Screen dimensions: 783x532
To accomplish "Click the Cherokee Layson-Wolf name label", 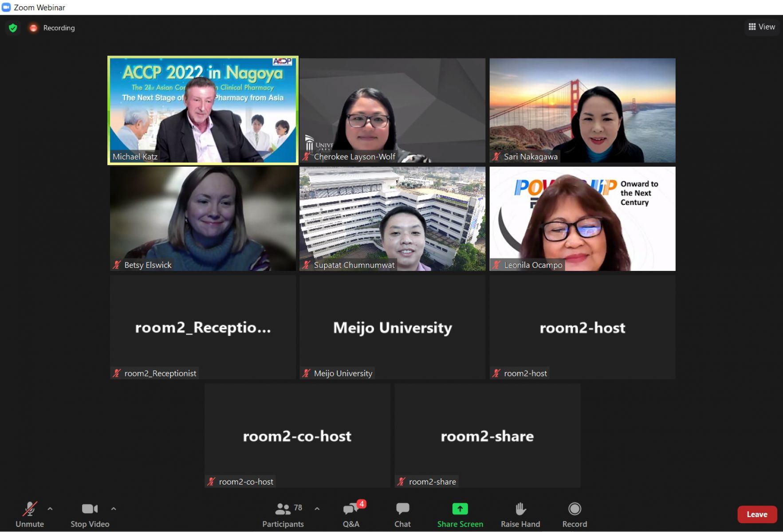I will (354, 156).
